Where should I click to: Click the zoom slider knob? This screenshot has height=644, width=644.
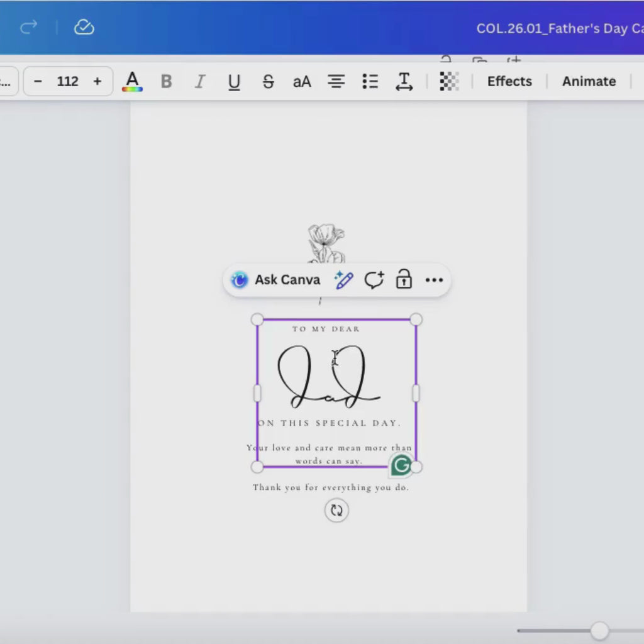(599, 630)
